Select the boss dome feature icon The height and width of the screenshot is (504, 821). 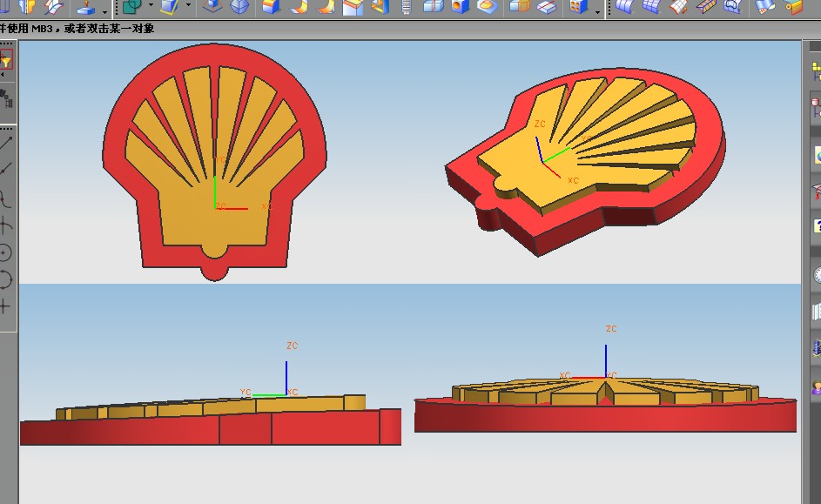[488, 6]
